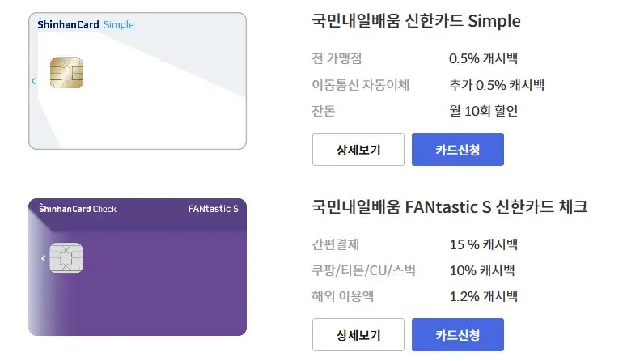Click the silver chip on FANtastic S card
Viewport: 644px width, 361px height.
66,258
